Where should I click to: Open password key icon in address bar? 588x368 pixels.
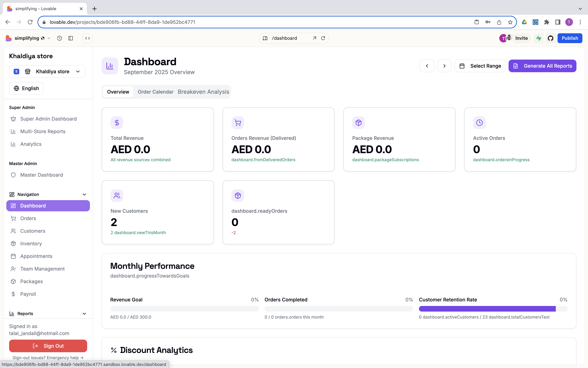tap(488, 22)
